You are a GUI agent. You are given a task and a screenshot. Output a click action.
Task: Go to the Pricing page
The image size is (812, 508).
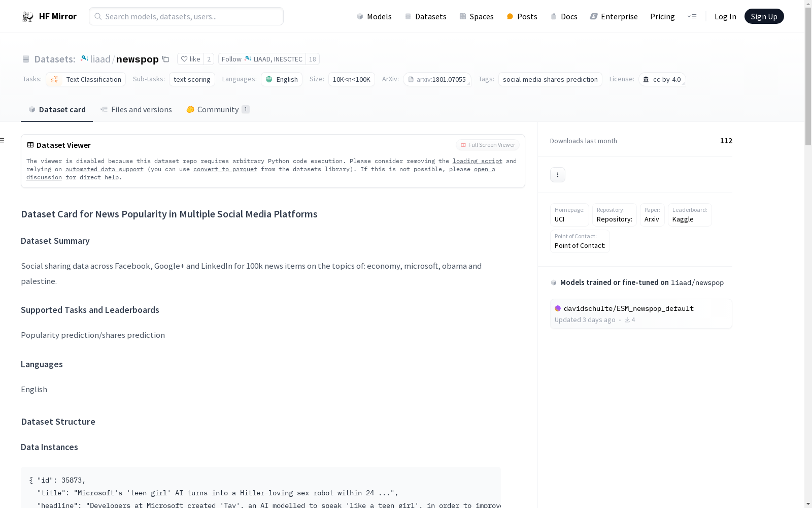pos(662,17)
